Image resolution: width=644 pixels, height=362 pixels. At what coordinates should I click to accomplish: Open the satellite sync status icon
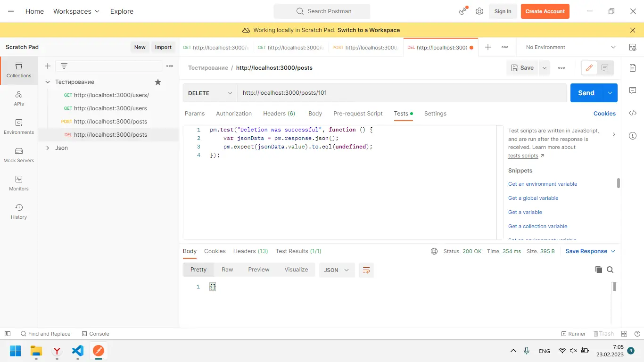point(463,11)
